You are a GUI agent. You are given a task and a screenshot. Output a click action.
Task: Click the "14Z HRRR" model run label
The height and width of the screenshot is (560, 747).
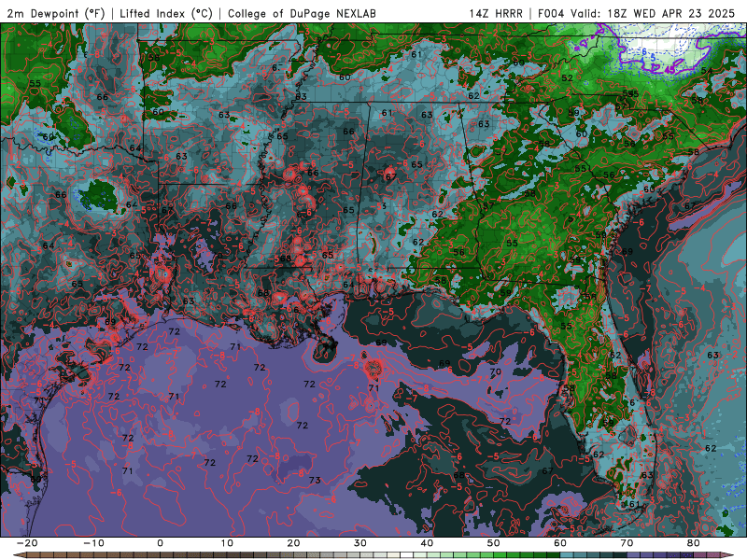pos(496,14)
